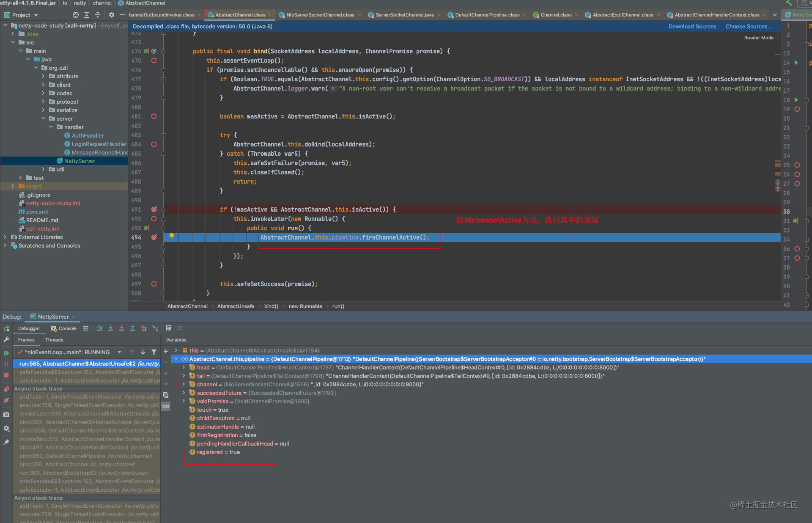Click the Choose Sources link
The height and width of the screenshot is (523, 812).
click(749, 26)
